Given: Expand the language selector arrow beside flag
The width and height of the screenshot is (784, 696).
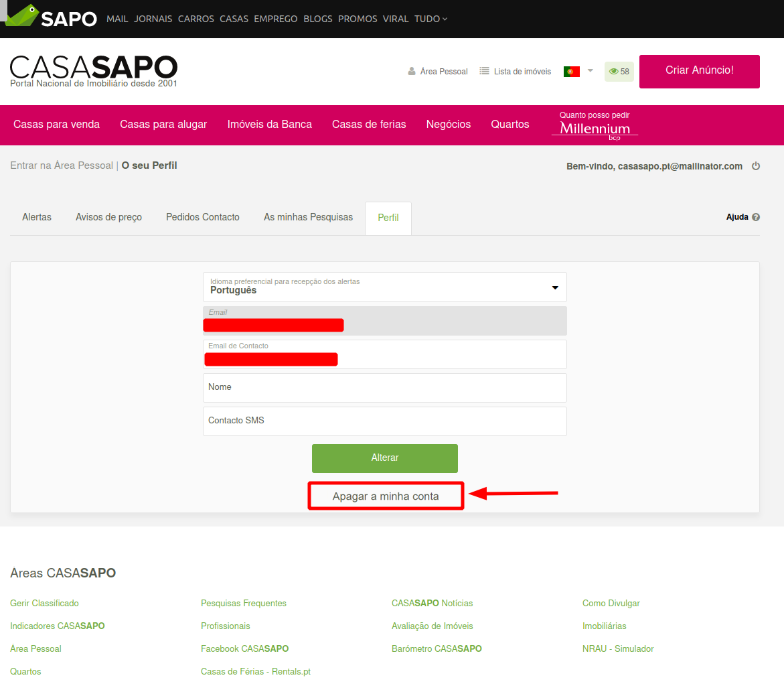Looking at the screenshot, I should (591, 70).
